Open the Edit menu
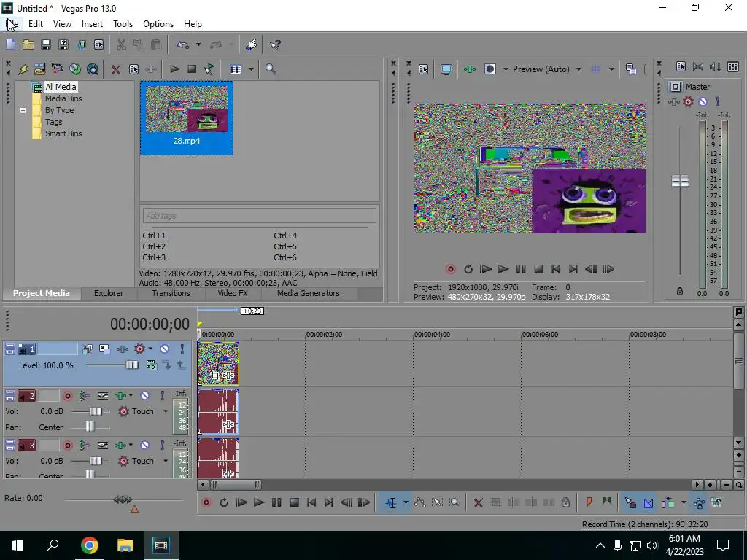 (x=36, y=24)
